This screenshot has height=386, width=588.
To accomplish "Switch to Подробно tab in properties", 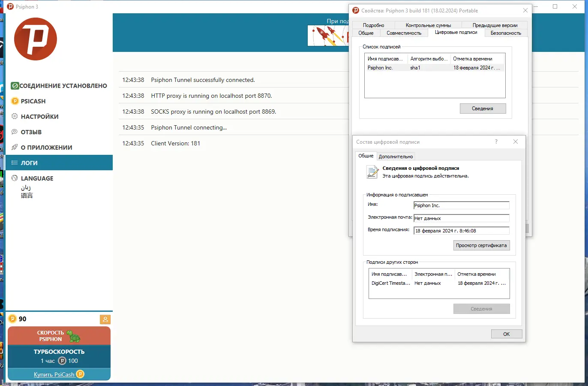I will (x=373, y=25).
